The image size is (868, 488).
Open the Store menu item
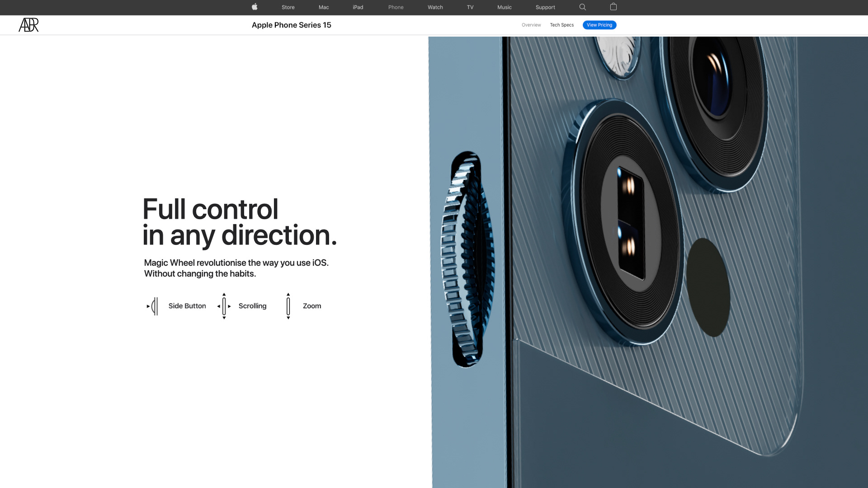pyautogui.click(x=288, y=7)
